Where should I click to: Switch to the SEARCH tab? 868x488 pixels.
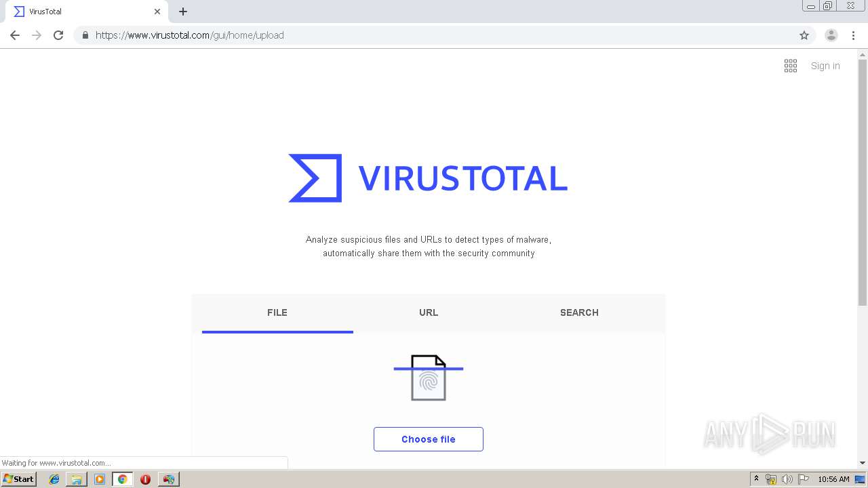point(579,312)
